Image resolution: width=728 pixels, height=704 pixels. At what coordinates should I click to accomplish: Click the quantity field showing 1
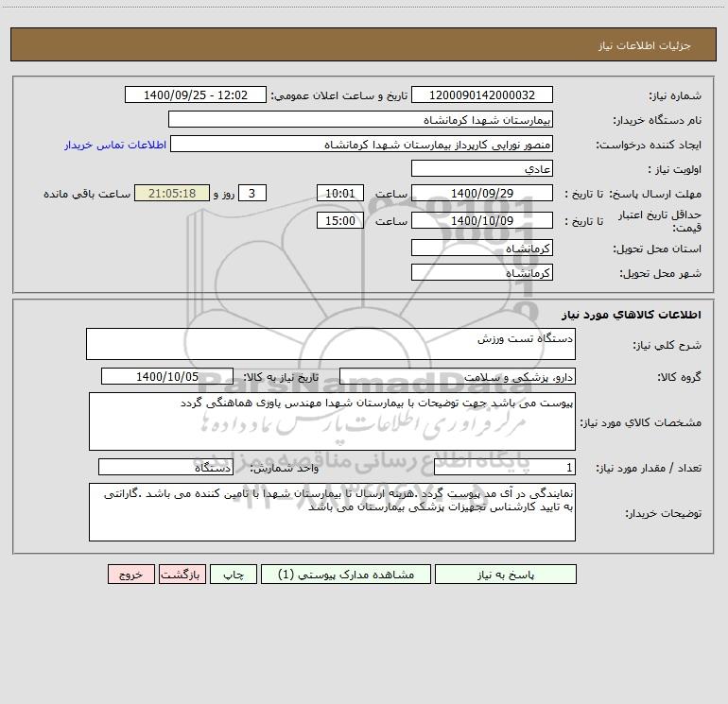[x=505, y=467]
